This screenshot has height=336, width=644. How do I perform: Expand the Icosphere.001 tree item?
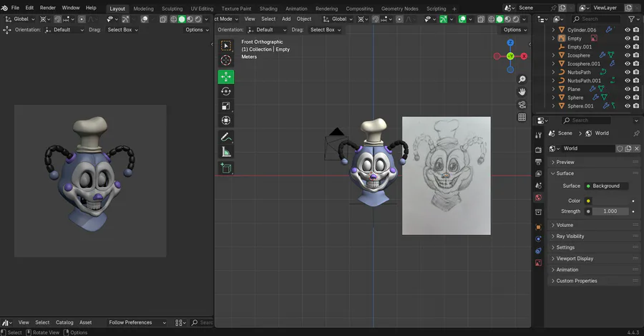click(x=553, y=64)
